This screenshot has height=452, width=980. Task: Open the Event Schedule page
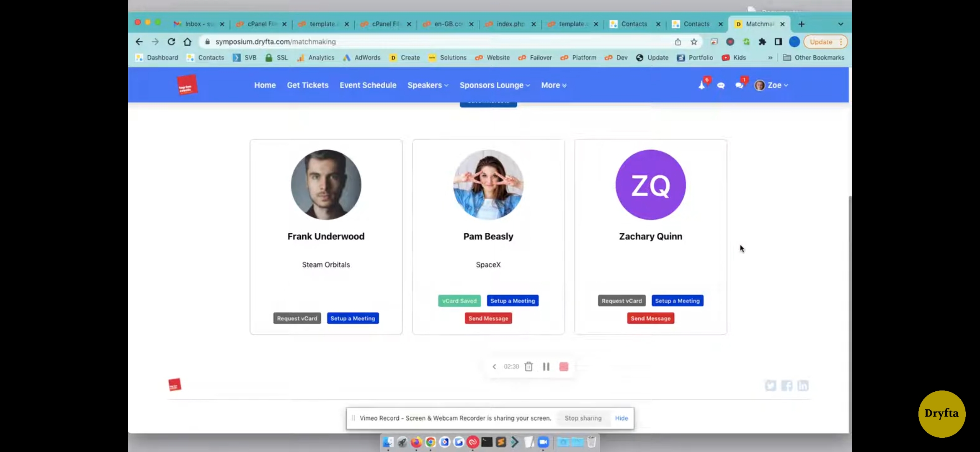368,85
